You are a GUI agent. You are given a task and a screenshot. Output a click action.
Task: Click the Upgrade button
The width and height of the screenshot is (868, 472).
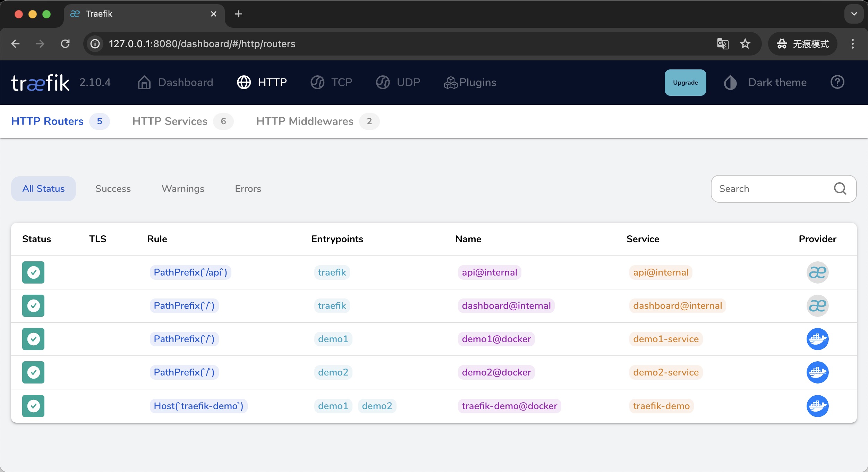(x=685, y=82)
